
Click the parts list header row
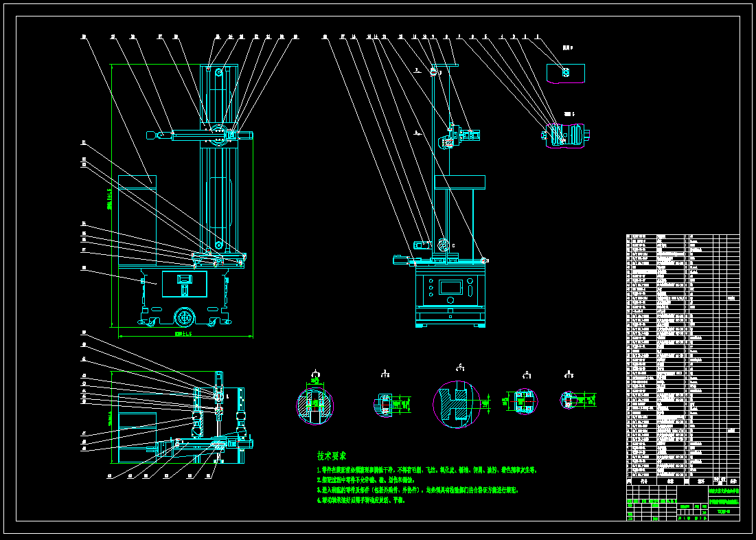pos(683,481)
